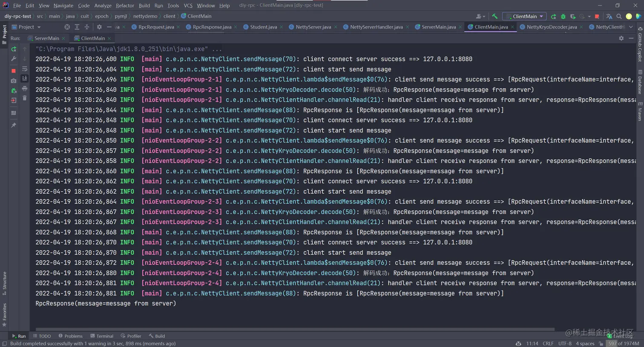644x347 pixels.
Task: Expand the user account dropdown in toolbar
Action: click(480, 17)
